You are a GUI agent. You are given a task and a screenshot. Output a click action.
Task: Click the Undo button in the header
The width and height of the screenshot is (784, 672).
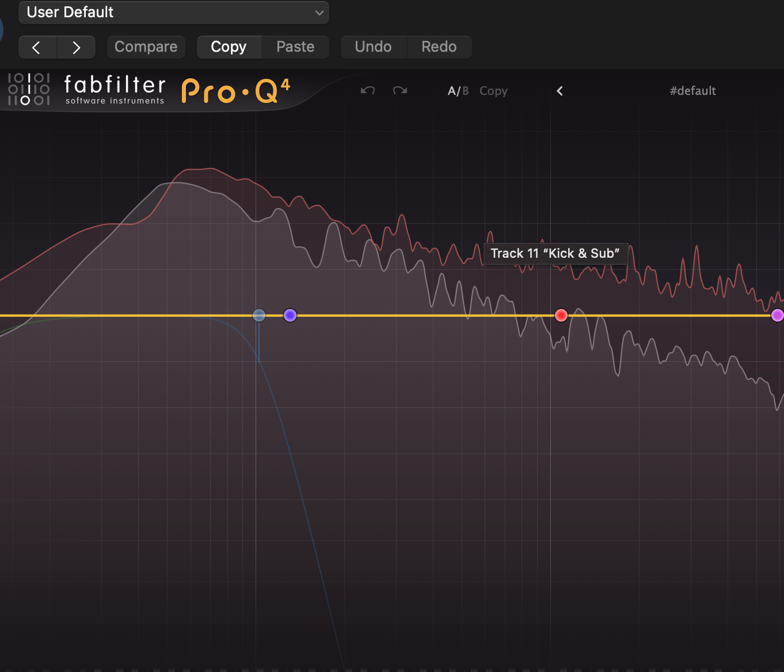tap(374, 47)
